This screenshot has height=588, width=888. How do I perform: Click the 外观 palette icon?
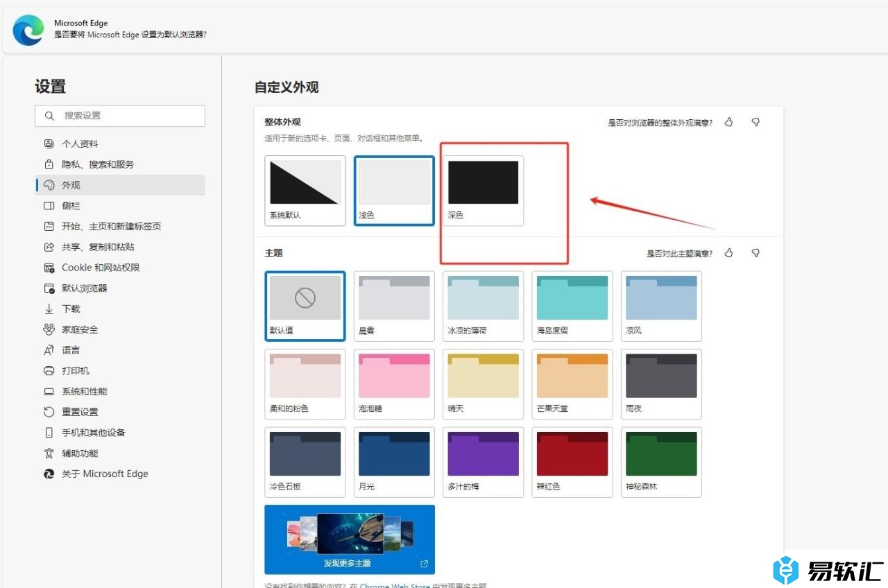[49, 185]
